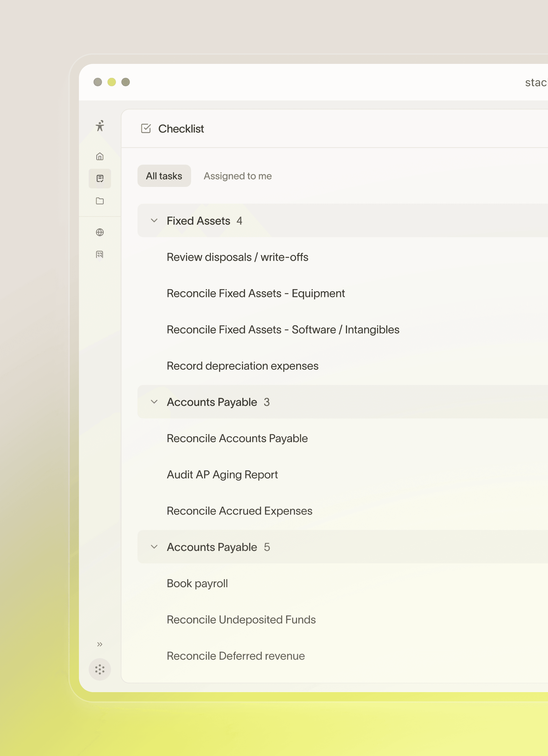Click the red close window dot

tap(98, 82)
